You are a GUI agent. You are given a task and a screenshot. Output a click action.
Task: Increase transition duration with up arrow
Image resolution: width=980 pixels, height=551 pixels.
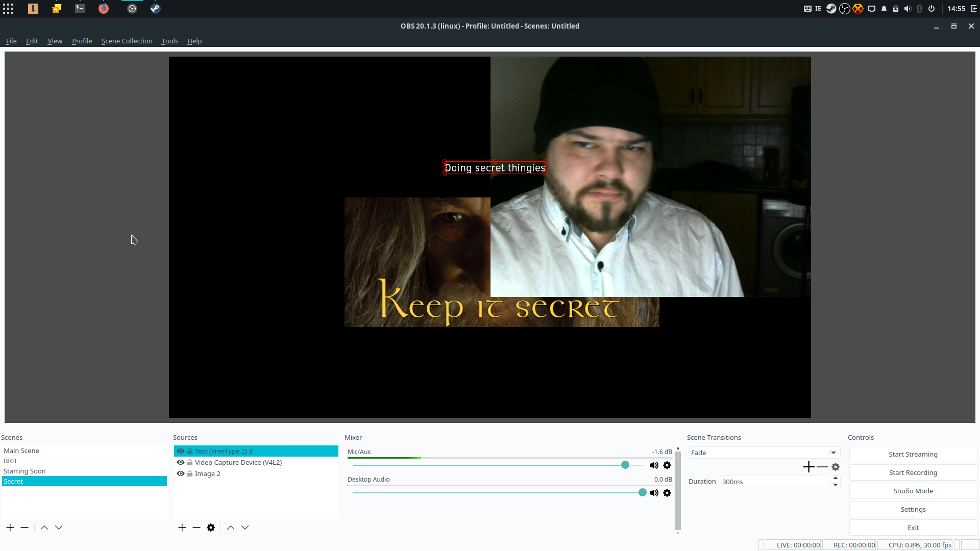[x=836, y=479]
